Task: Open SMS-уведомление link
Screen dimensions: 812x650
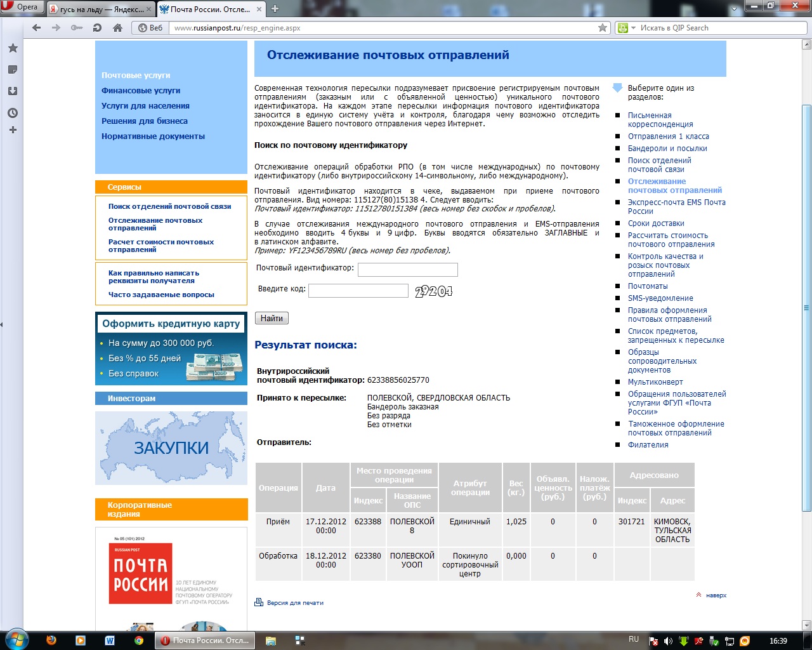Action: [x=660, y=298]
